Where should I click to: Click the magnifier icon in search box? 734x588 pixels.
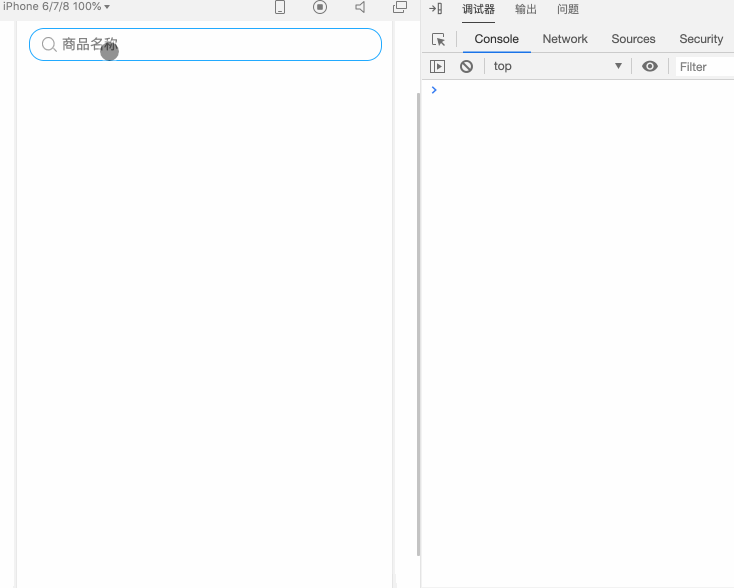tap(49, 45)
